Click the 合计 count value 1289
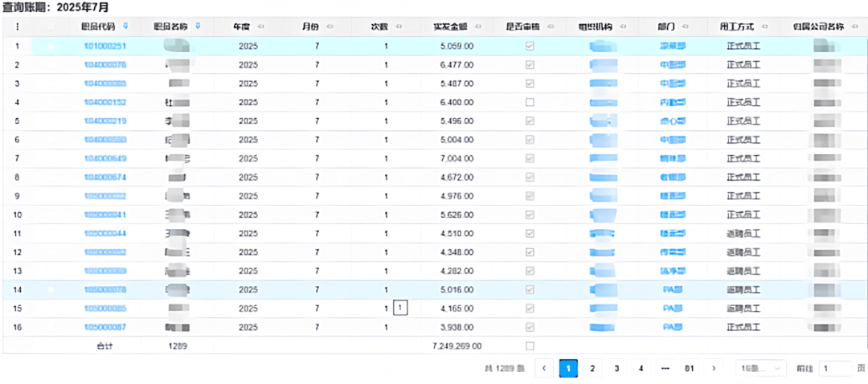Screen dimensions: 868x384 pyautogui.click(x=178, y=345)
